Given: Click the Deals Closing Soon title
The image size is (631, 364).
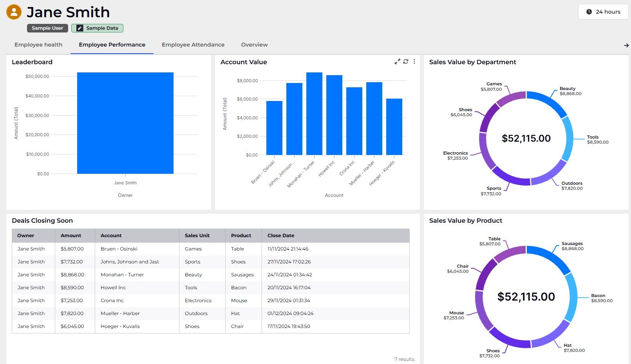Looking at the screenshot, I should click(x=42, y=220).
